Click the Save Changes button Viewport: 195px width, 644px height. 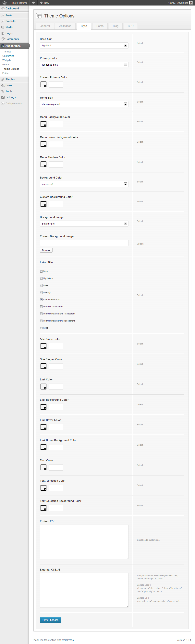[50, 620]
